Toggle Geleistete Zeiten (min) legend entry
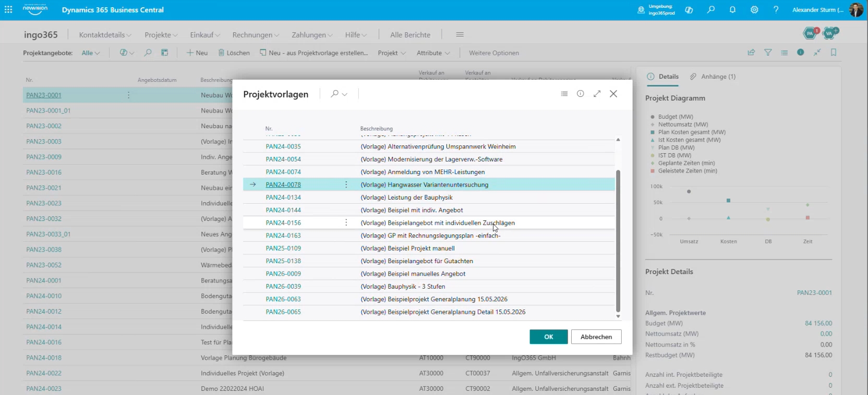The height and width of the screenshot is (395, 868). [x=684, y=171]
